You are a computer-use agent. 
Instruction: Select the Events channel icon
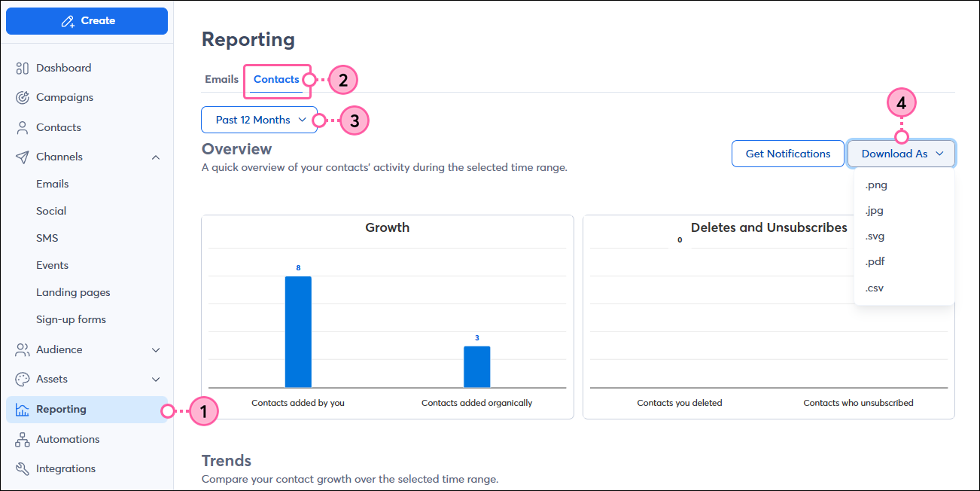tap(52, 264)
